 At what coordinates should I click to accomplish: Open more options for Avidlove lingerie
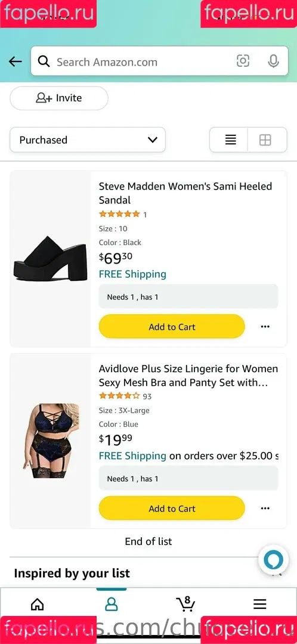(x=265, y=508)
